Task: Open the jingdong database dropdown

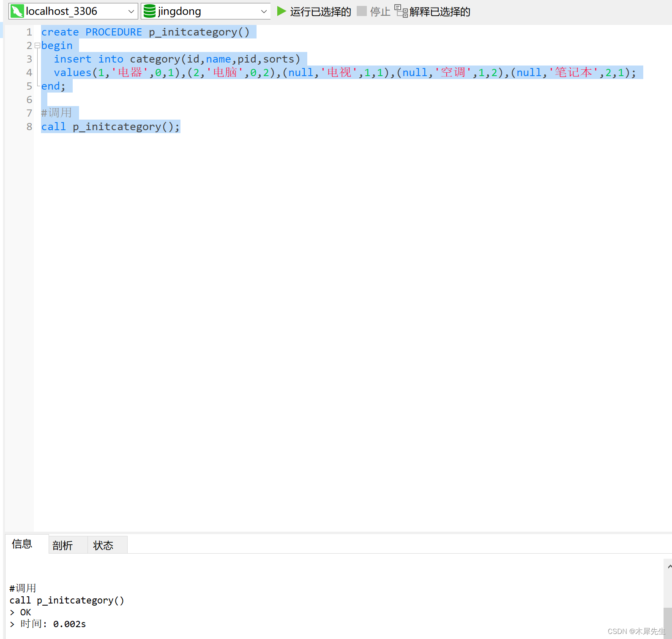Action: point(264,11)
